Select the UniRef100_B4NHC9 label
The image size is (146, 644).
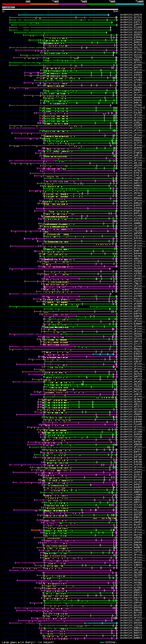tap(131, 638)
